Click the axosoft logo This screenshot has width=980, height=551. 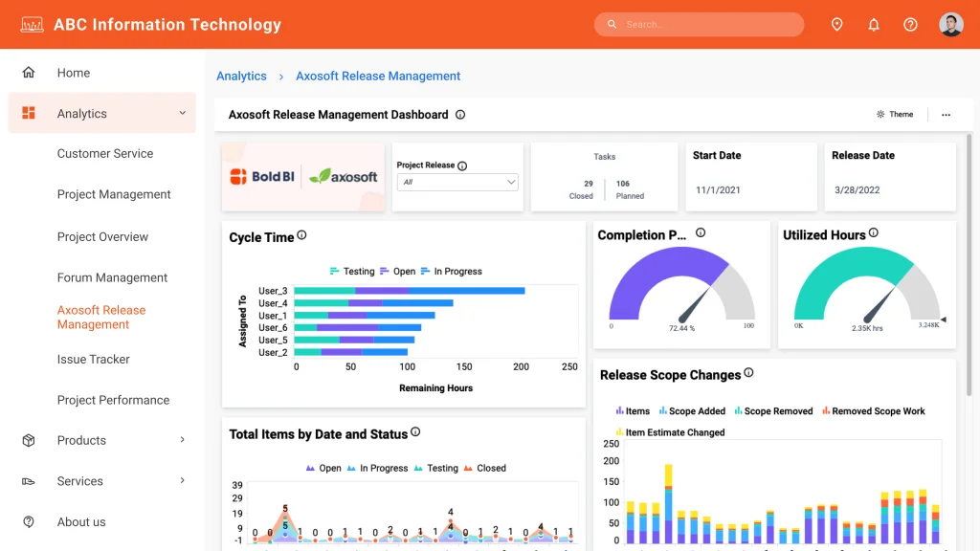(x=344, y=177)
